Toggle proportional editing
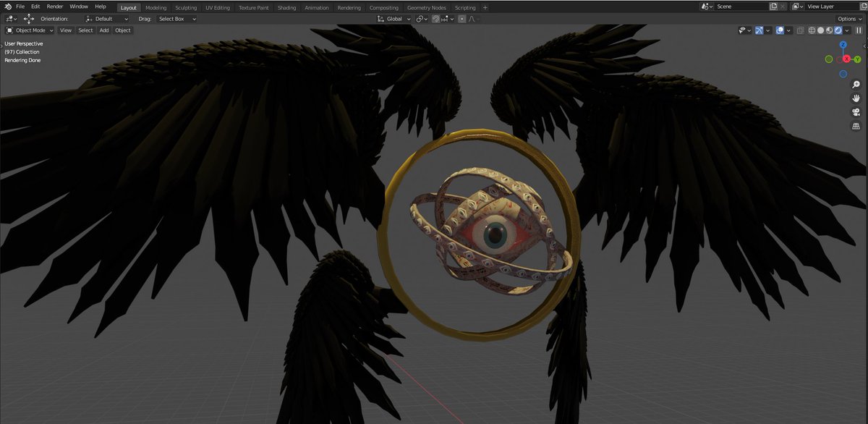The width and height of the screenshot is (868, 424). (x=461, y=18)
